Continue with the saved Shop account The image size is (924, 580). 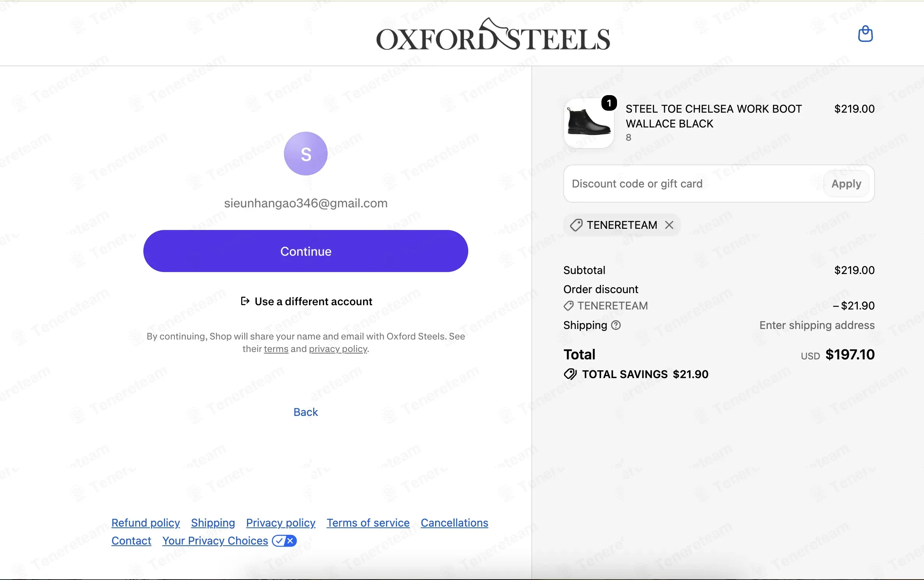(306, 251)
